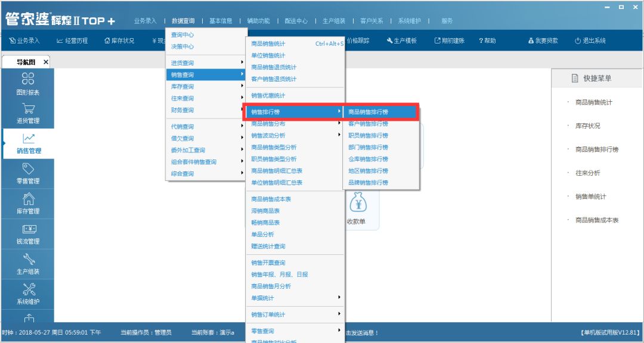Close the 导航图 tab
644x343 pixels.
point(46,62)
